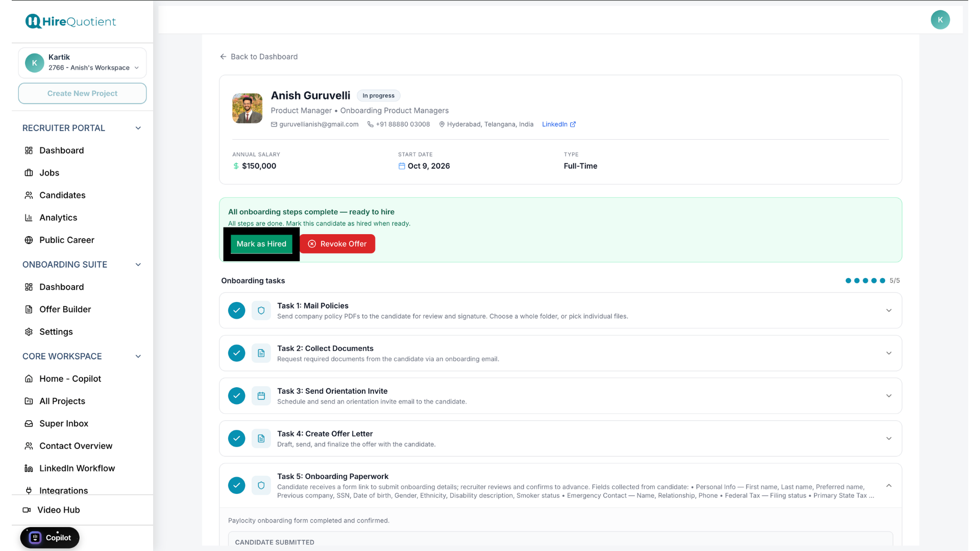Click the Analytics bar chart icon
The width and height of the screenshot is (980, 551).
click(29, 218)
